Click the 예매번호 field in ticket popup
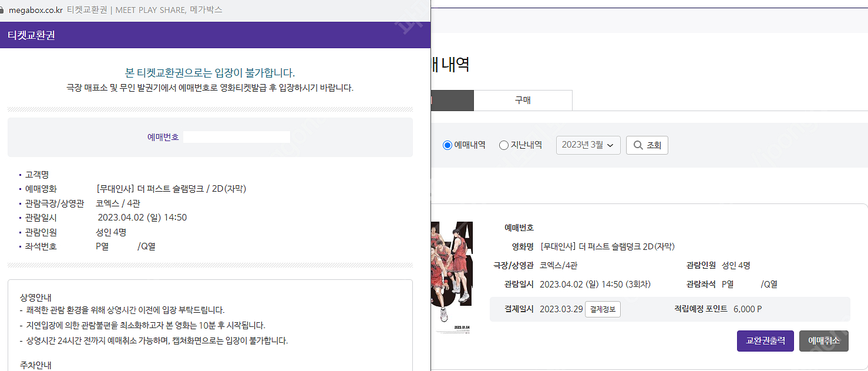 coord(237,137)
